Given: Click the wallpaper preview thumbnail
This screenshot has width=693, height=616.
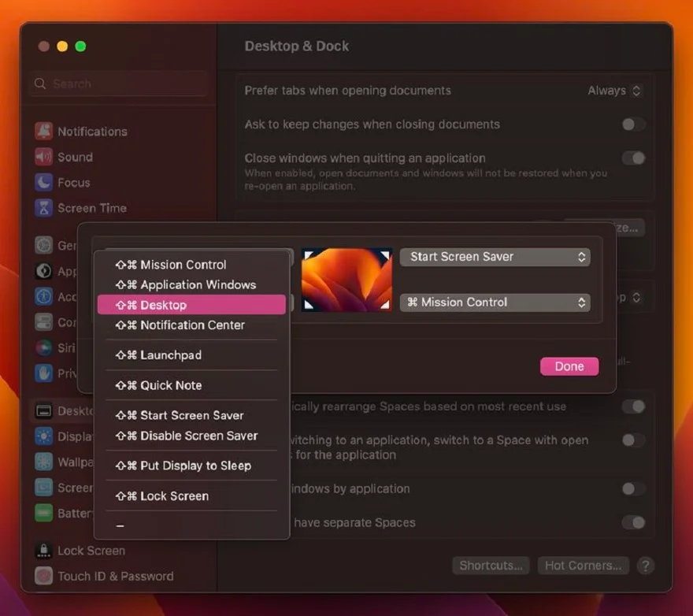Looking at the screenshot, I should (x=346, y=278).
